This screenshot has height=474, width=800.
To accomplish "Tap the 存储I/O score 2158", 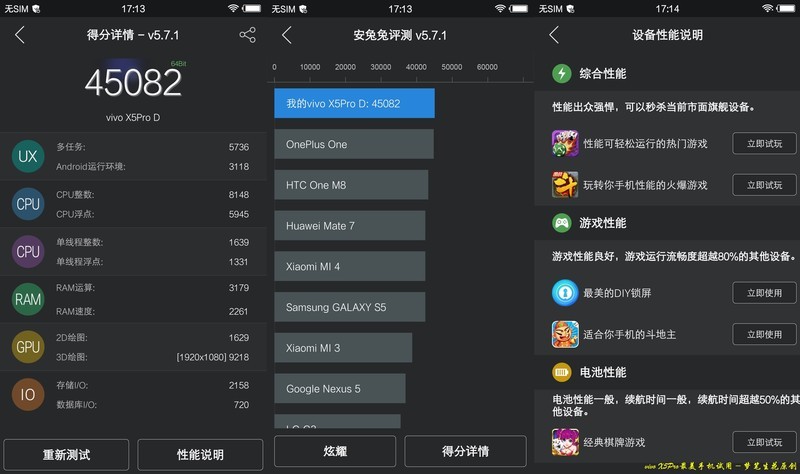I will 239,385.
